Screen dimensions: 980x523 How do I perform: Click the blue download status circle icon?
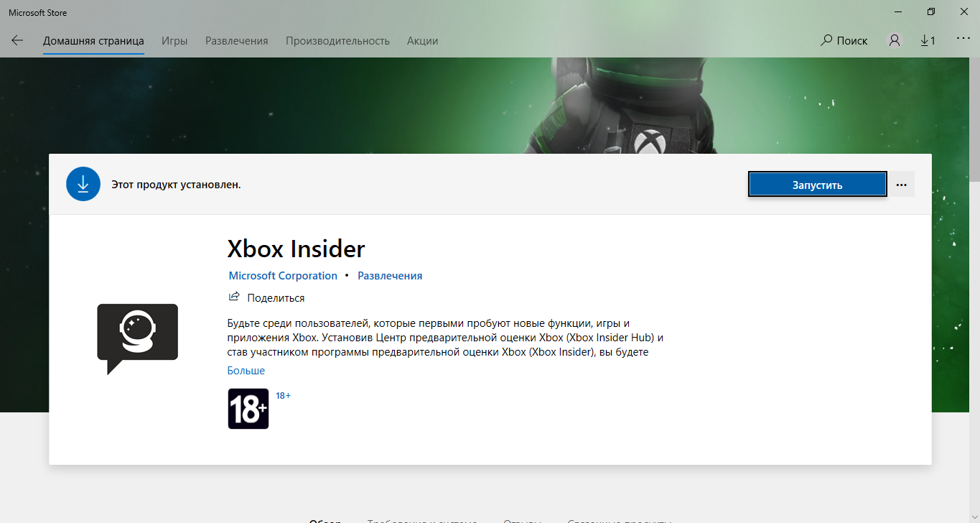(83, 185)
